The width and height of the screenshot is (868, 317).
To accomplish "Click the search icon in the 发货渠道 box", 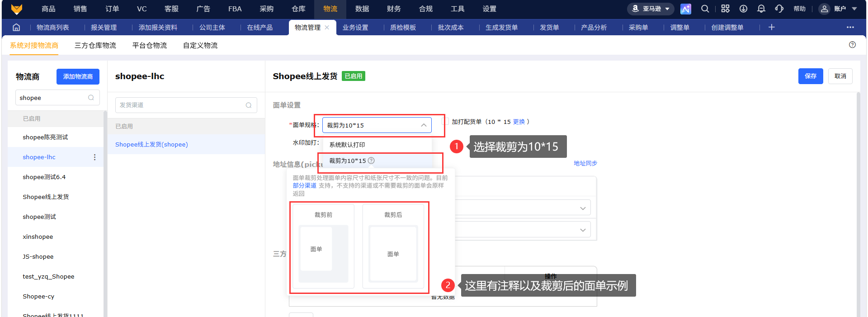I will (x=249, y=105).
